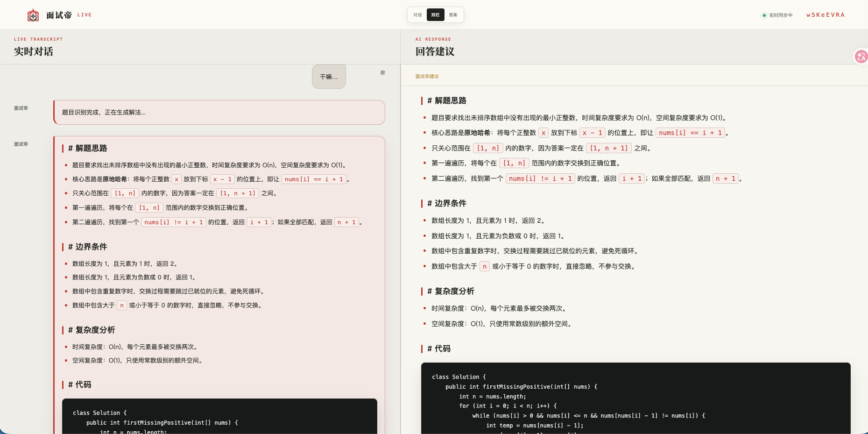Viewport: 868px width, 434px height.
Task: Click the n + 1 chip in response panel
Action: (726, 178)
